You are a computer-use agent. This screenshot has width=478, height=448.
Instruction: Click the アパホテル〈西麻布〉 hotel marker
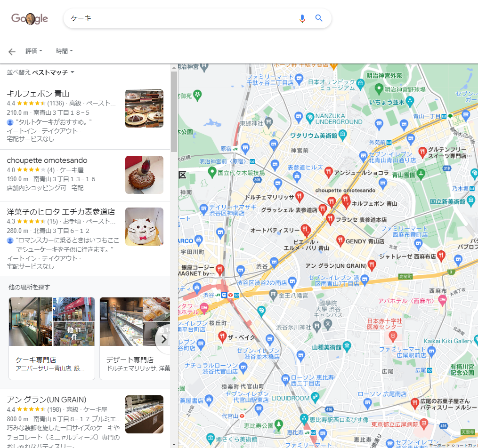point(442,301)
